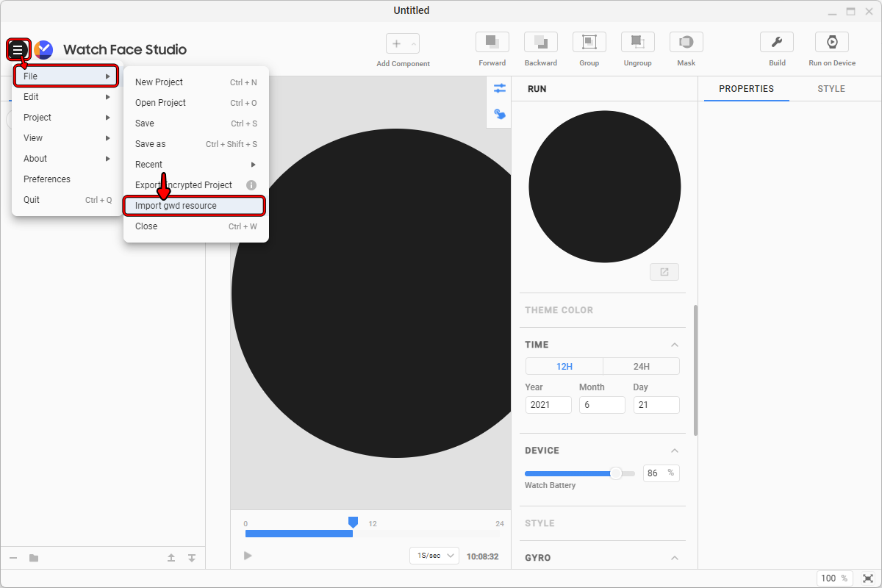
Task: Open the Edit submenu
Action: (x=67, y=97)
